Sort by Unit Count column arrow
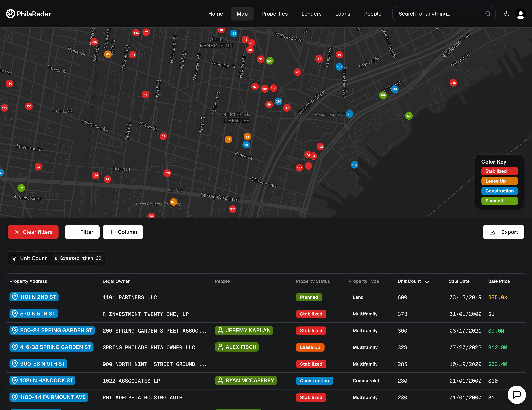Screen dimensions: 532x410 pos(427,281)
